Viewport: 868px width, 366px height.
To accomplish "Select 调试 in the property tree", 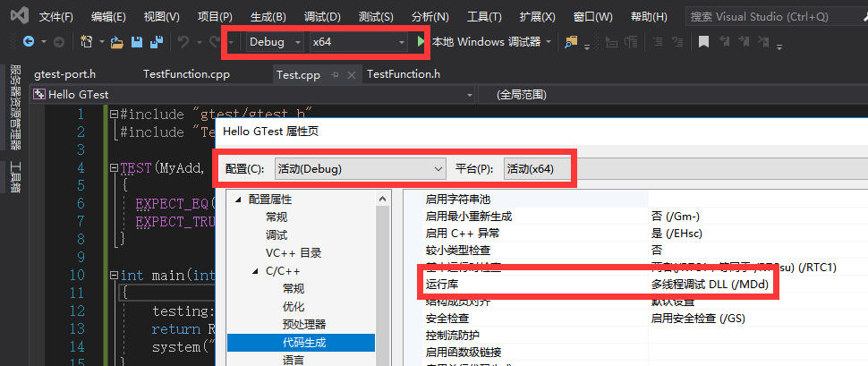I will tap(277, 235).
